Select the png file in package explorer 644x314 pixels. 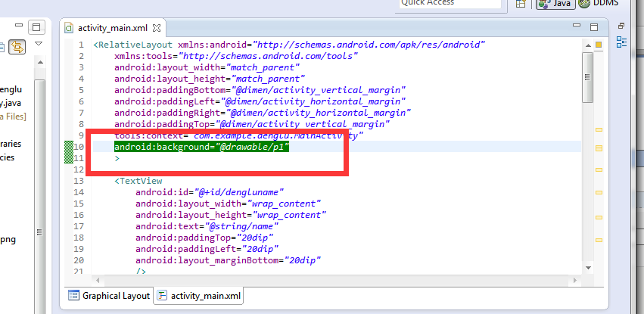pyautogui.click(x=8, y=239)
